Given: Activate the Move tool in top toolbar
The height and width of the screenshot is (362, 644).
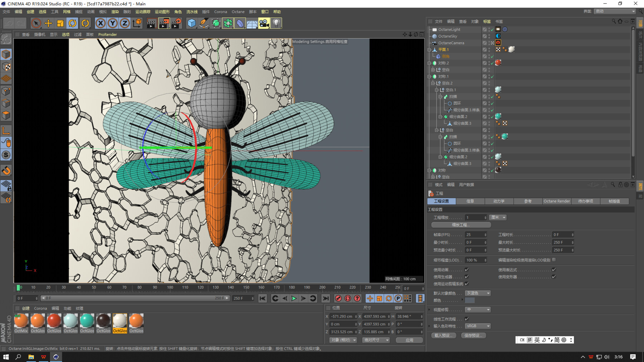Looking at the screenshot, I should 48,23.
